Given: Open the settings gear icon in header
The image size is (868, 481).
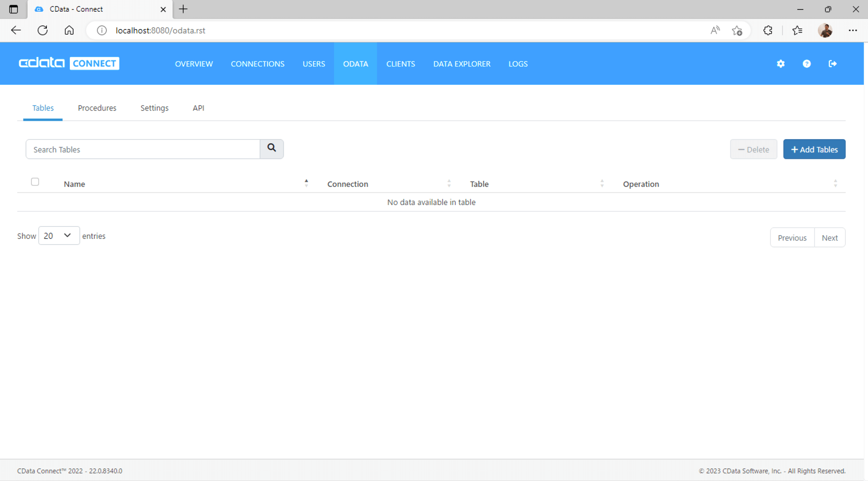Looking at the screenshot, I should coord(780,64).
